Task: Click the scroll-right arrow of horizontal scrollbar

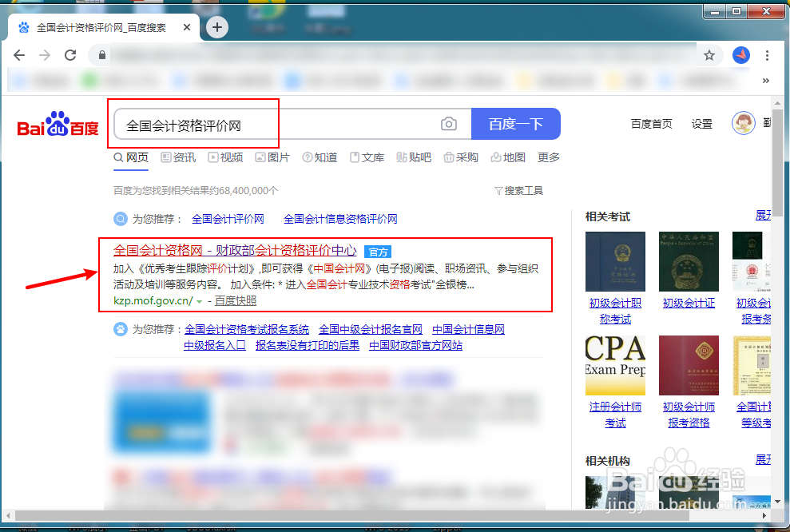Action: point(764,516)
